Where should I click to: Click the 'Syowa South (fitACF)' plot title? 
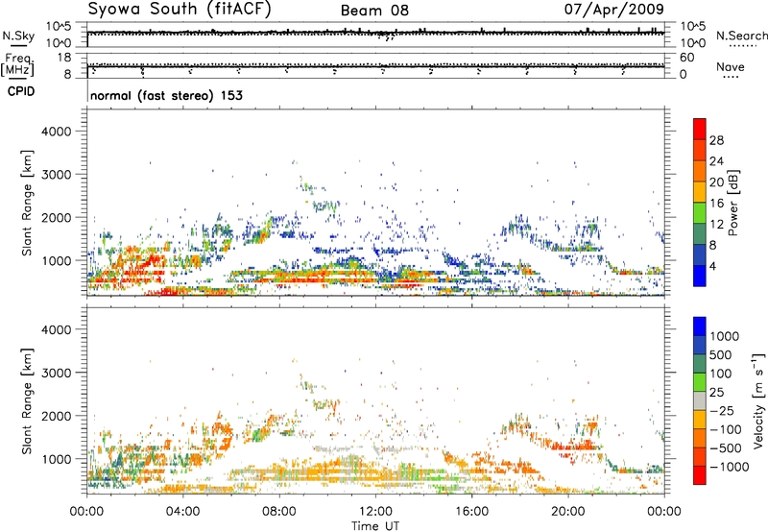pos(179,10)
